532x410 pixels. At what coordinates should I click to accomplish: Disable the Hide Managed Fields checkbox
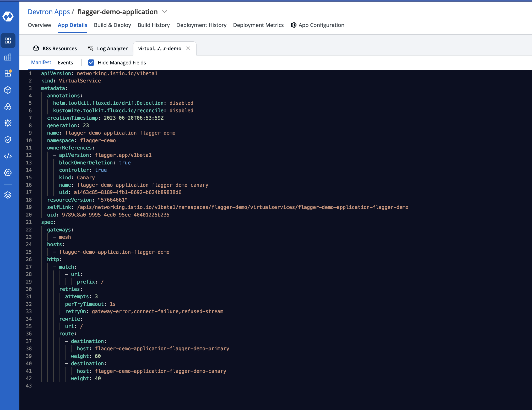pyautogui.click(x=91, y=63)
